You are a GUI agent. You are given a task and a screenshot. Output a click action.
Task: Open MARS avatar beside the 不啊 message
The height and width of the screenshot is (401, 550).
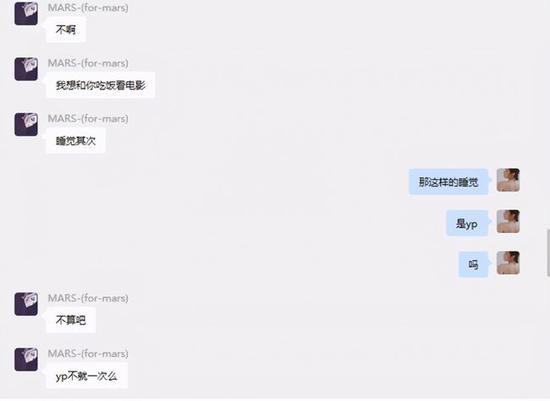tap(26, 13)
